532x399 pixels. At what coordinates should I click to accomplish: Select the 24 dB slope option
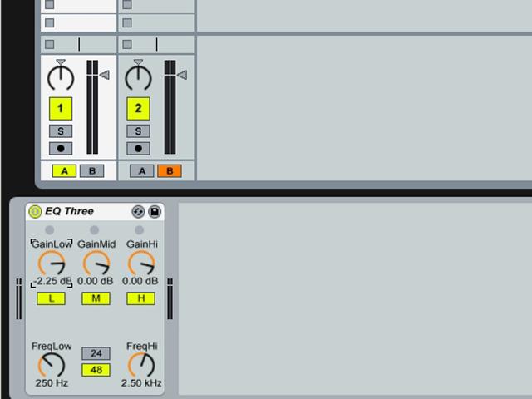(96, 353)
